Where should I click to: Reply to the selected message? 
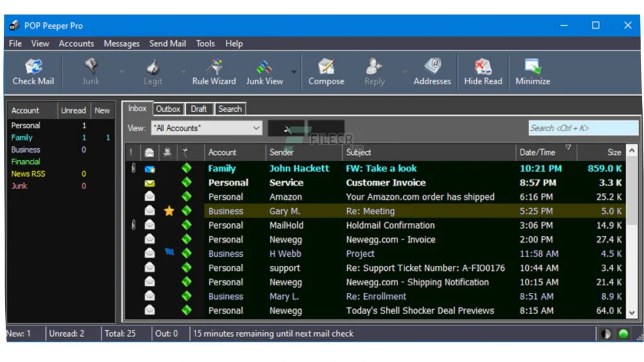(374, 71)
